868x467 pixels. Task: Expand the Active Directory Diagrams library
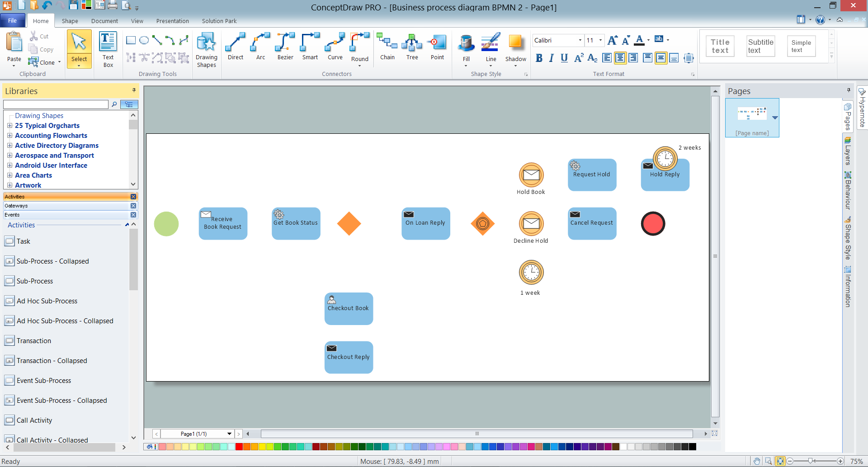(x=9, y=146)
